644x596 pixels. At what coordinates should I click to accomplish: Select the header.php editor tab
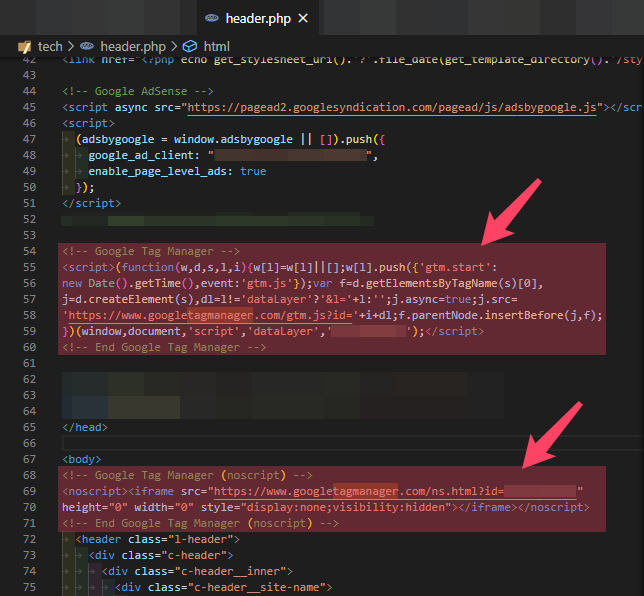click(258, 18)
